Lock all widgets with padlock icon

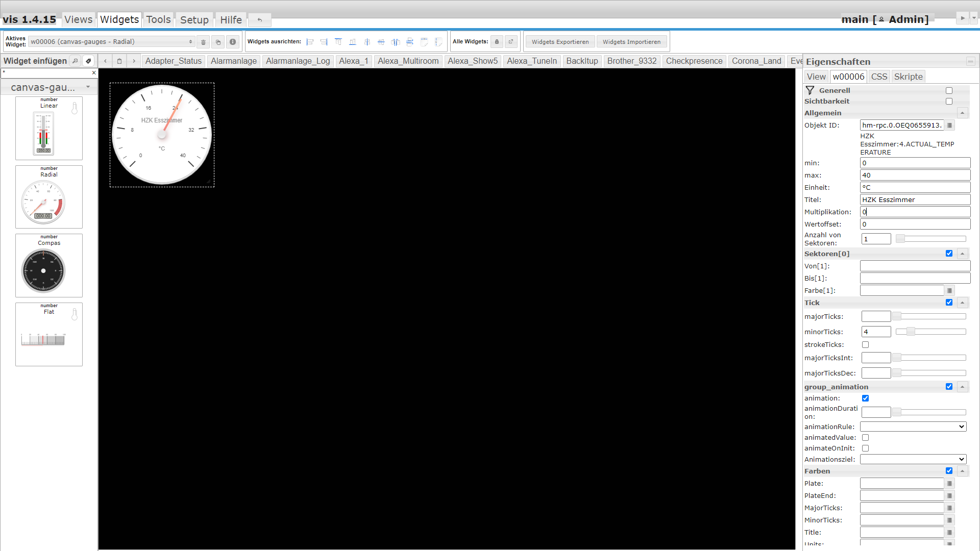pos(497,41)
